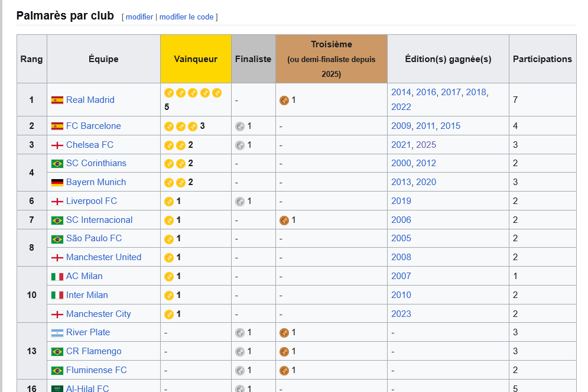Screen dimensions: 588x392
Task: Click the gold medal icon in AC Milan row
Action: (169, 277)
